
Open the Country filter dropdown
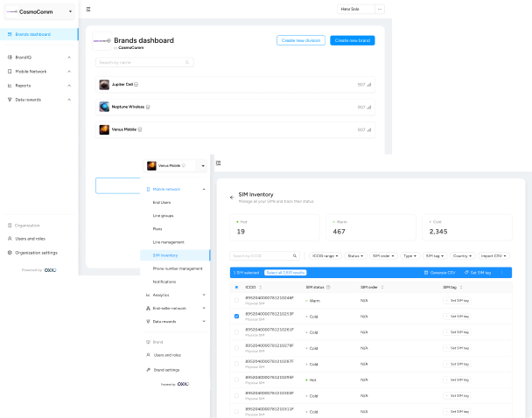(462, 256)
